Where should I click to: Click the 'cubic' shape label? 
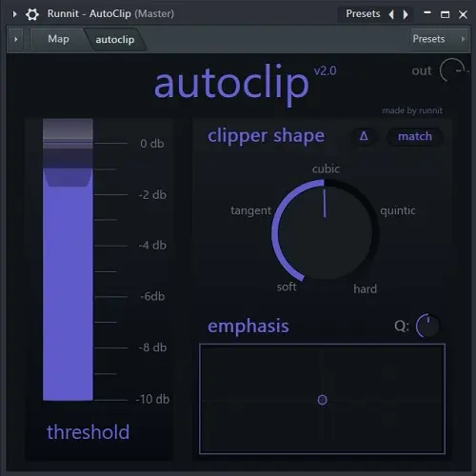326,169
